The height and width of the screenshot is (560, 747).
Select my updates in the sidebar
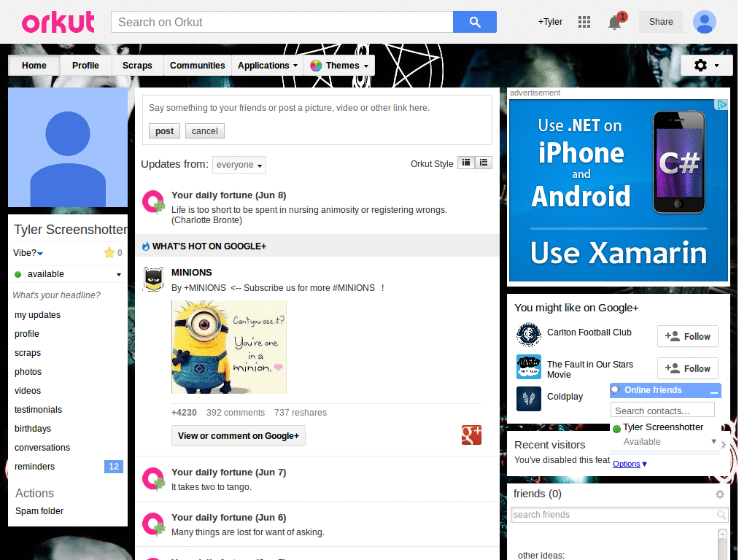pos(38,315)
